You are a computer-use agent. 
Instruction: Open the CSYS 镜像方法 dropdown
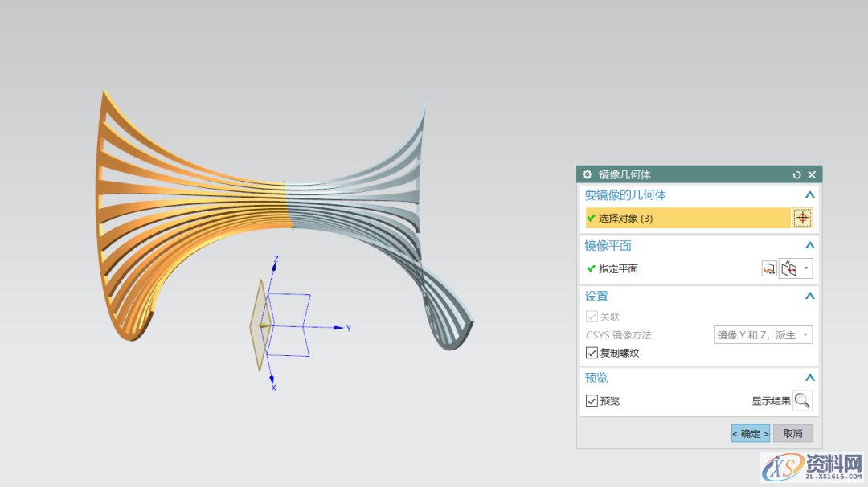(x=763, y=335)
